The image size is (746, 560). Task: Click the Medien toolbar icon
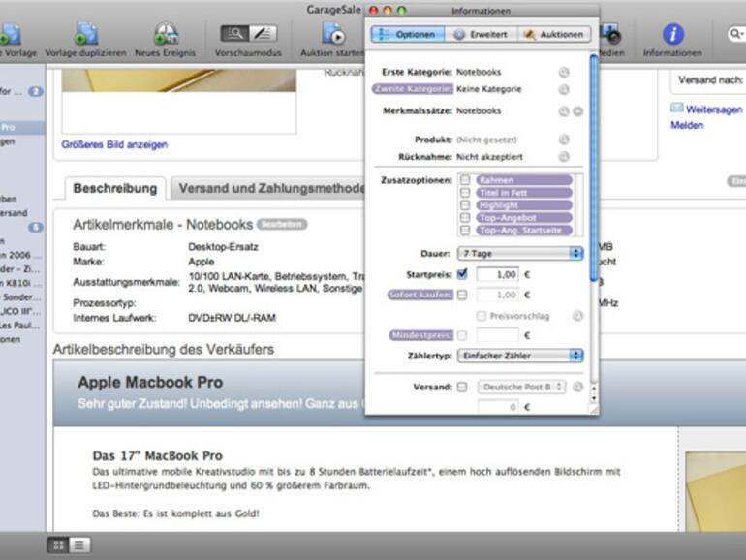coord(610,34)
